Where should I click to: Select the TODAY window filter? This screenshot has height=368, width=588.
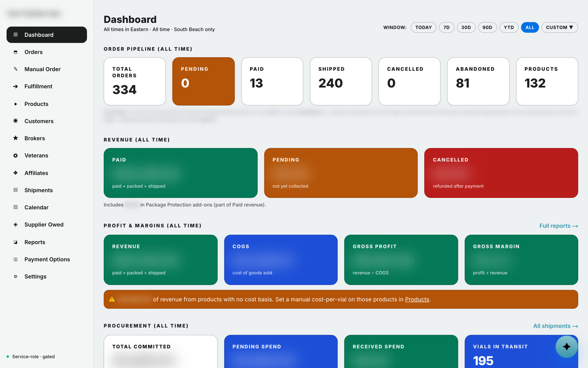click(423, 27)
